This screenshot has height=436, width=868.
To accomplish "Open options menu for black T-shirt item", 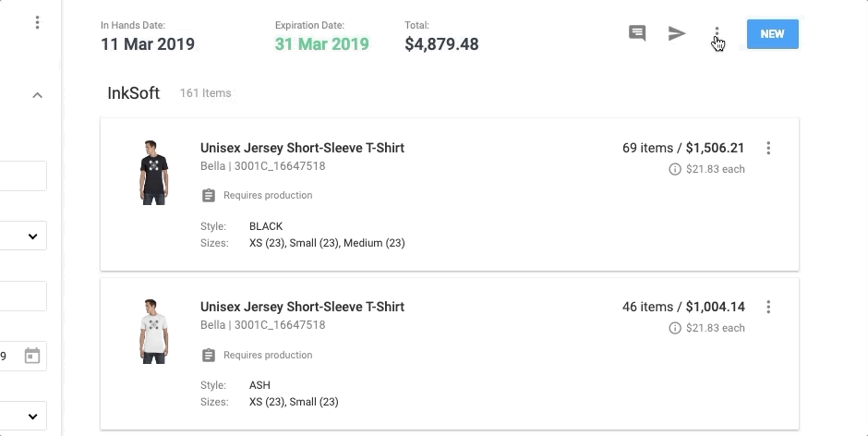I will coord(768,149).
